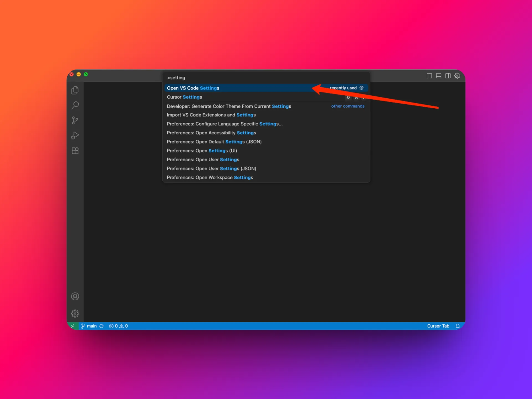Open Source Control view in activity bar
The image size is (532, 399).
click(75, 120)
